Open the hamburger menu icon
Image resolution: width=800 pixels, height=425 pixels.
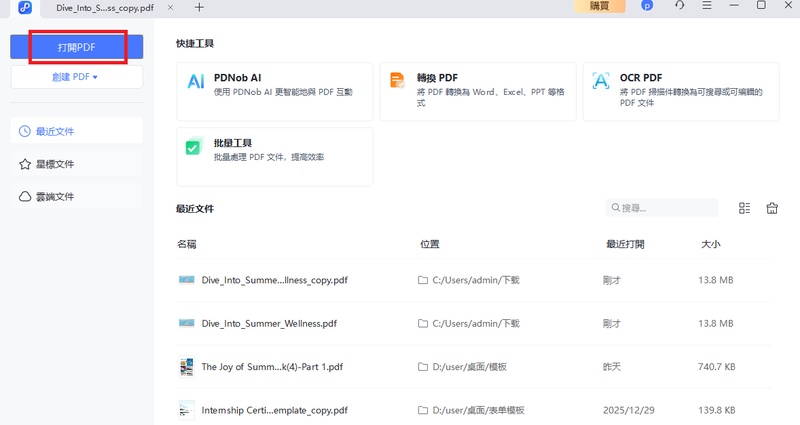click(x=707, y=6)
